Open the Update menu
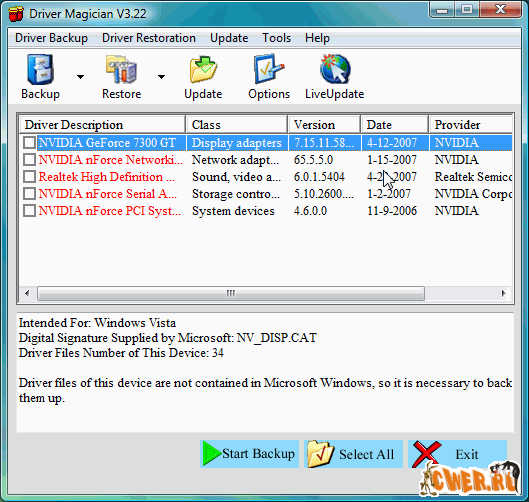The height and width of the screenshot is (502, 529). (x=229, y=38)
